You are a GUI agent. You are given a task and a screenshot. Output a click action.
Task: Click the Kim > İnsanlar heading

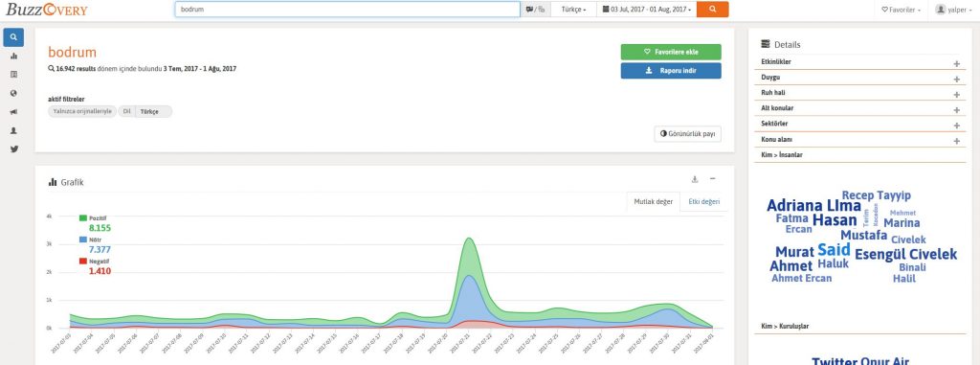tap(782, 154)
